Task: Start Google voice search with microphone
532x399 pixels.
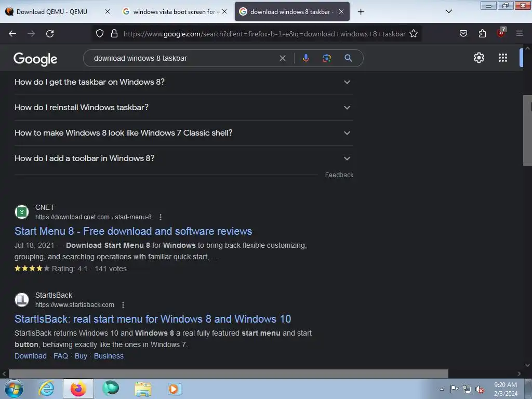Action: 305,58
